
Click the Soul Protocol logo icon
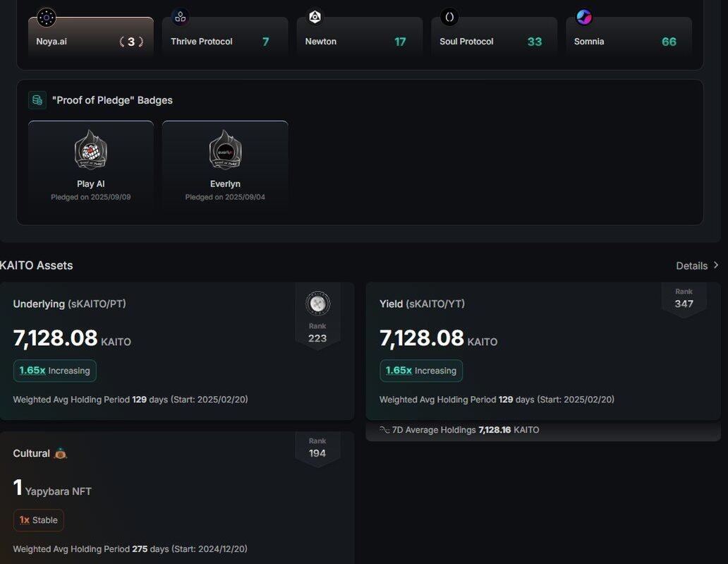click(x=449, y=17)
